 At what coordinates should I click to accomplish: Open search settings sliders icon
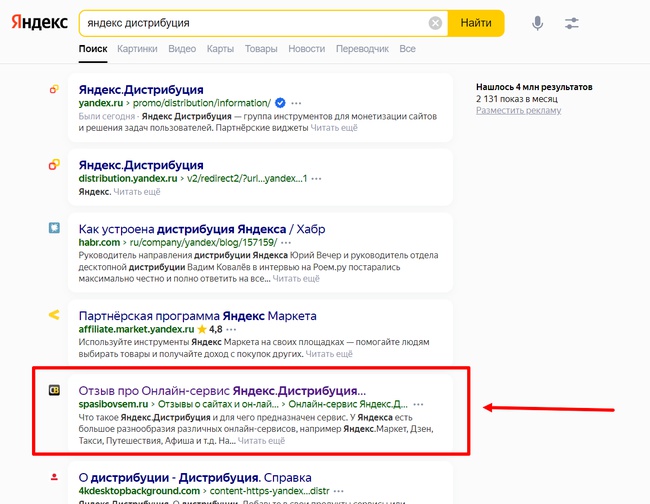point(571,23)
